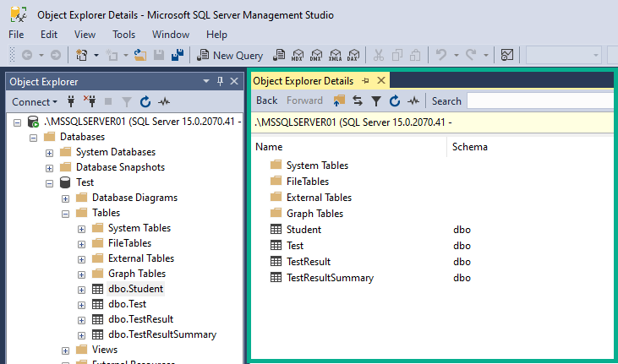This screenshot has height=364, width=618.
Task: Click the Open File folder icon
Action: [140, 55]
